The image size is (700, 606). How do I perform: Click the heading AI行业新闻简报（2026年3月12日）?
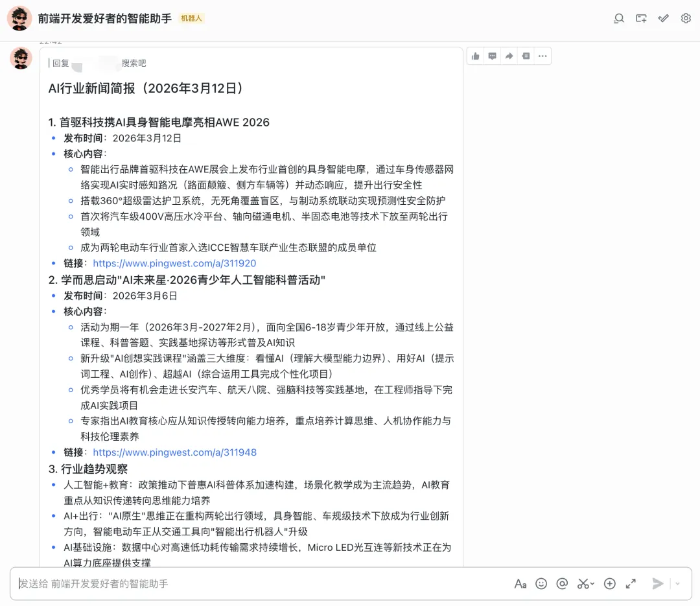click(146, 88)
